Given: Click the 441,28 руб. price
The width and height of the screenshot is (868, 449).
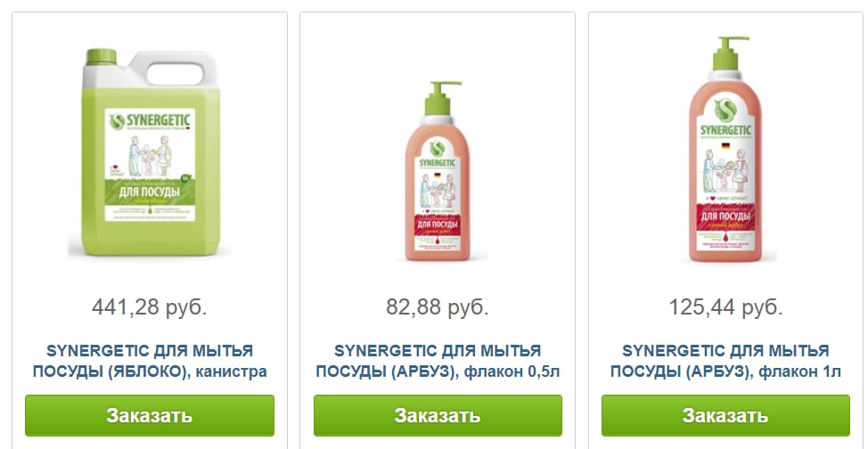Looking at the screenshot, I should (150, 306).
